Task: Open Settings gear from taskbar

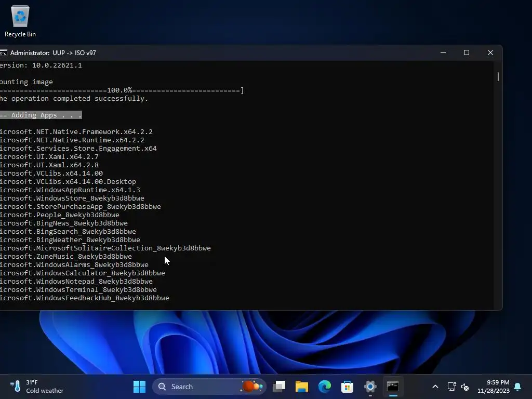Action: click(x=370, y=387)
